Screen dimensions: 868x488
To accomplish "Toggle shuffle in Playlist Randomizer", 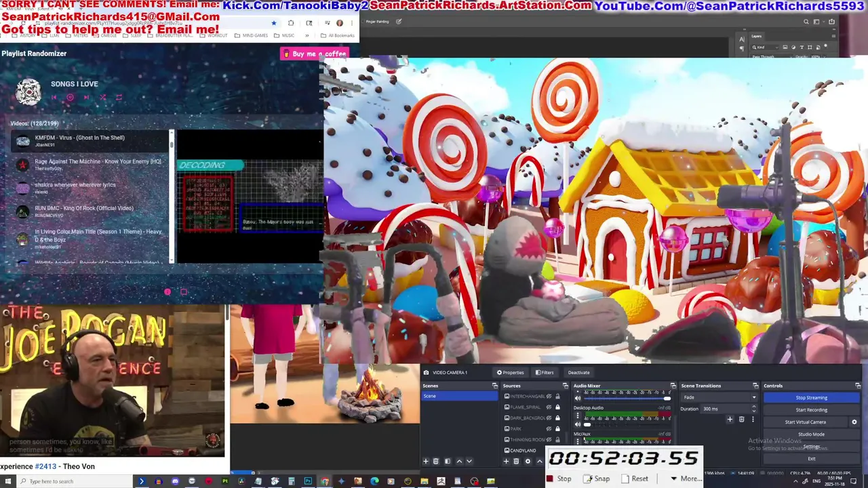I will [102, 98].
